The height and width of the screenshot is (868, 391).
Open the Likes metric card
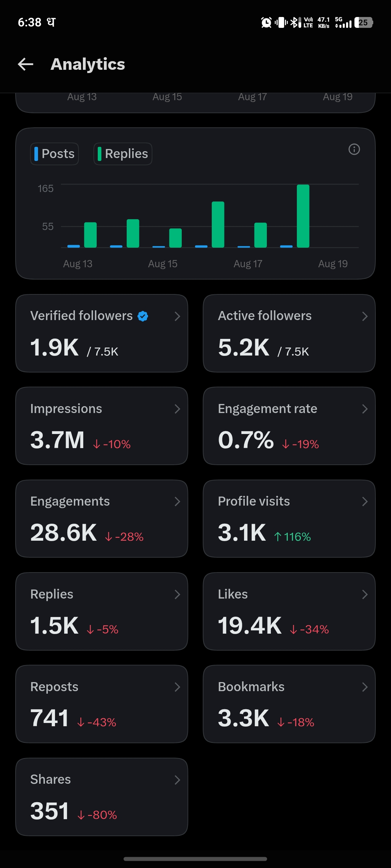pos(289,611)
